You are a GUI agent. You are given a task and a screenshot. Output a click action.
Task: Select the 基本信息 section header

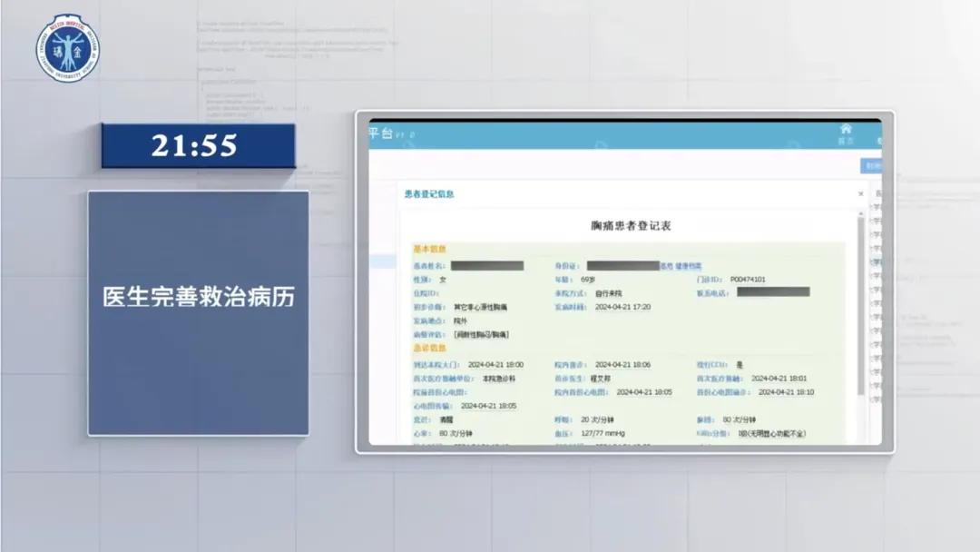point(430,249)
